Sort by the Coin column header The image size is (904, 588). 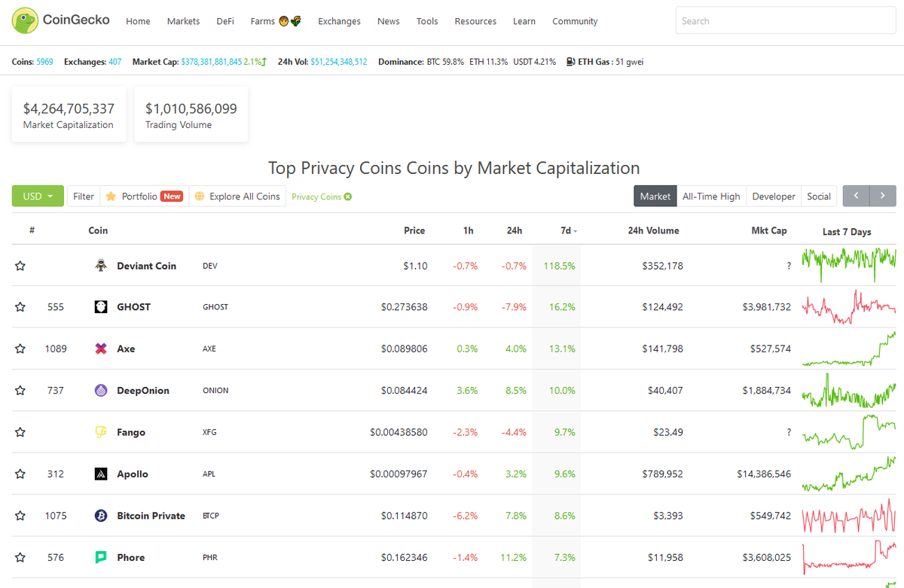pos(98,230)
